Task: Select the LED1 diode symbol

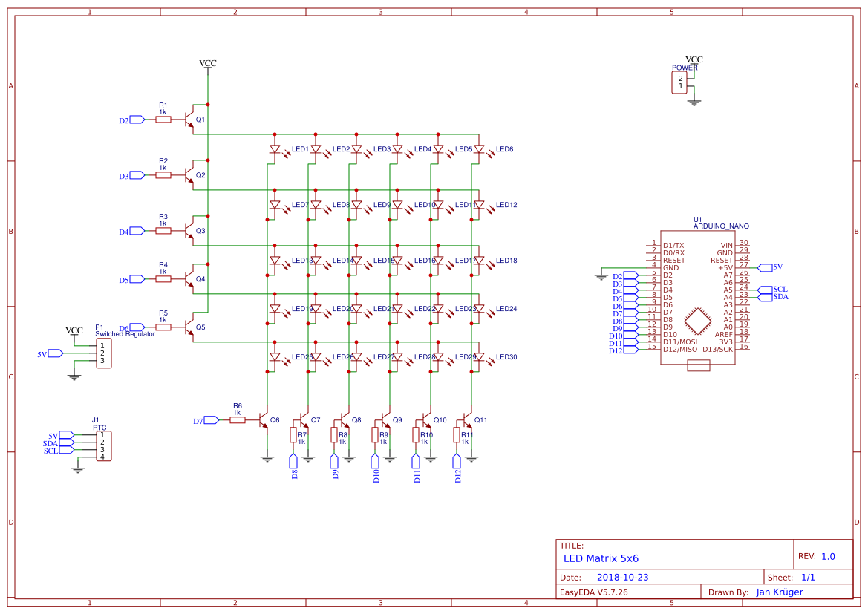Action: click(x=276, y=148)
